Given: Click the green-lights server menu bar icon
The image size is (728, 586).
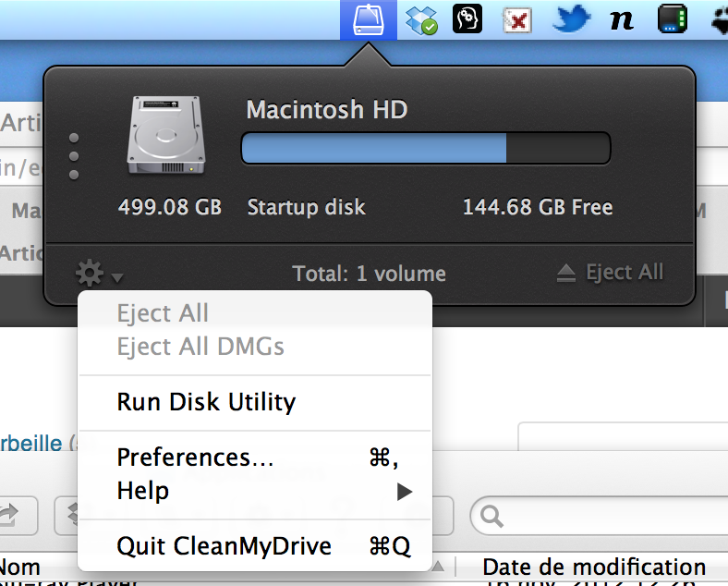Looking at the screenshot, I should coord(672,19).
